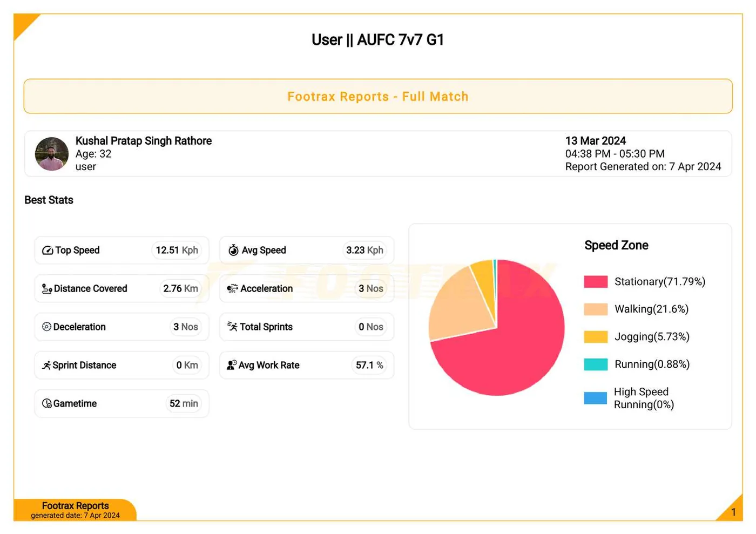Click the Sprint Distance value 0 Km
The width and height of the screenshot is (756, 534).
point(187,366)
